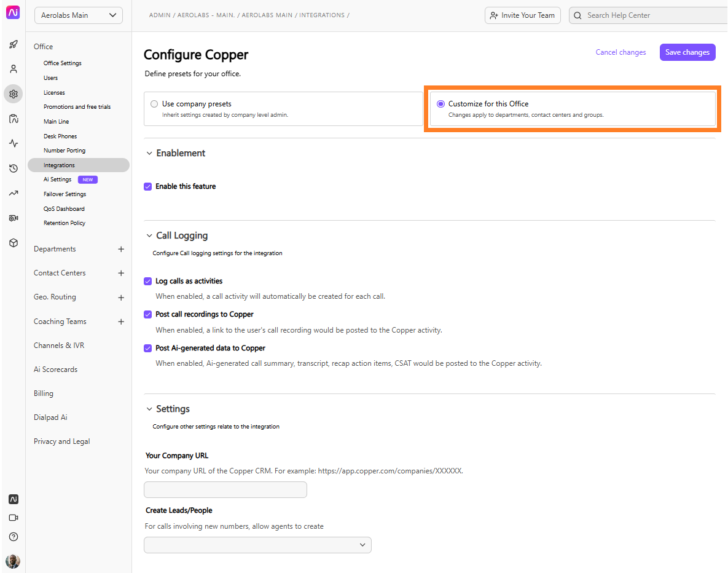Click the user avatar photo at bottom left
The height and width of the screenshot is (573, 728).
click(x=13, y=561)
